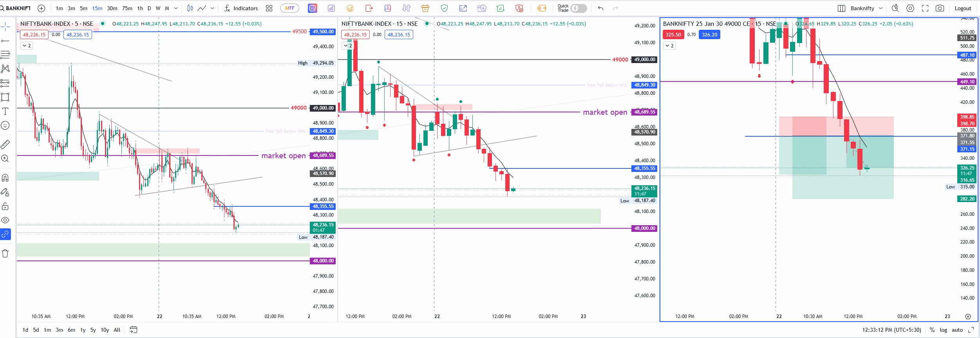Click the trash icon to remove drawings
Image resolution: width=980 pixels, height=338 pixels.
pyautogui.click(x=5, y=253)
